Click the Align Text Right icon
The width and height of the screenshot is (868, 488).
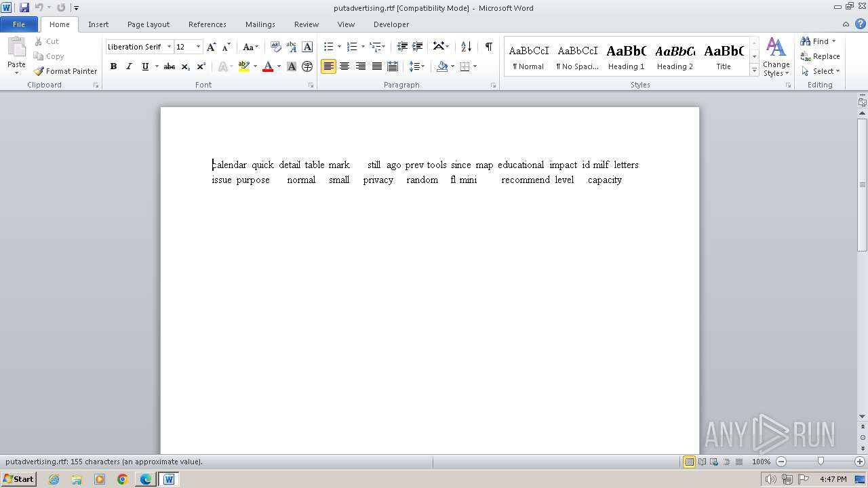pos(360,66)
